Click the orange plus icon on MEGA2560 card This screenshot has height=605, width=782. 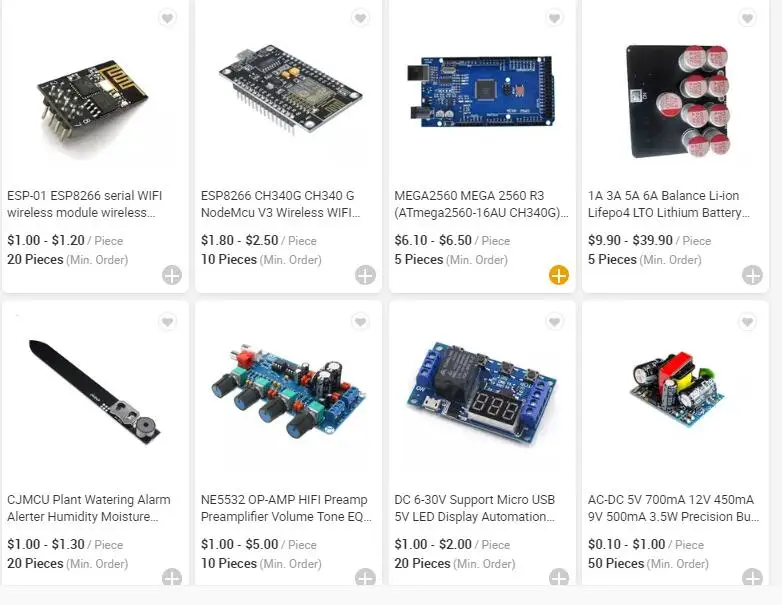click(x=559, y=275)
